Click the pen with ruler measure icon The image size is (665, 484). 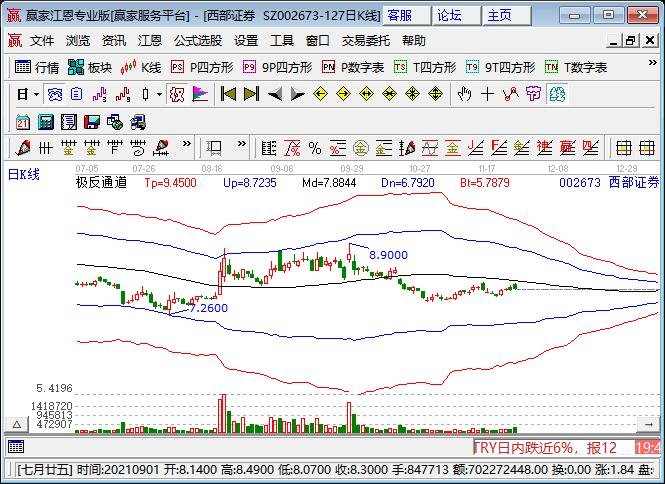(x=161, y=148)
